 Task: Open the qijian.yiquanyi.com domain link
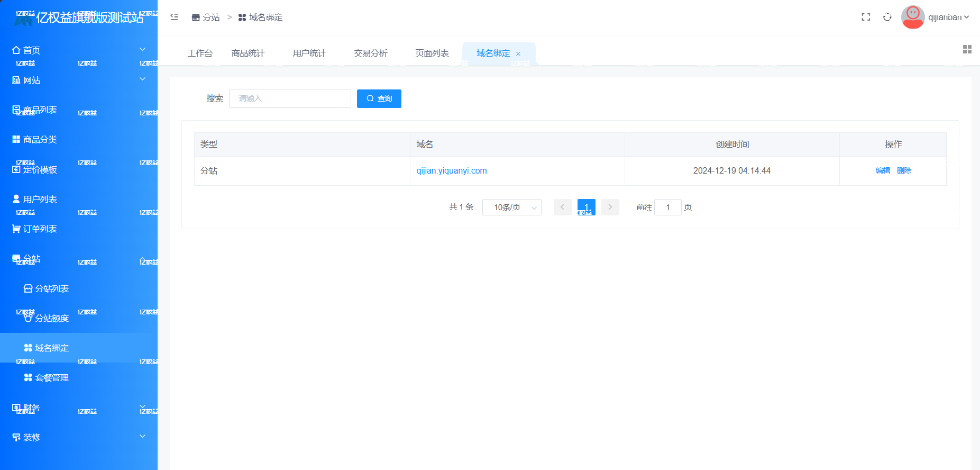451,170
